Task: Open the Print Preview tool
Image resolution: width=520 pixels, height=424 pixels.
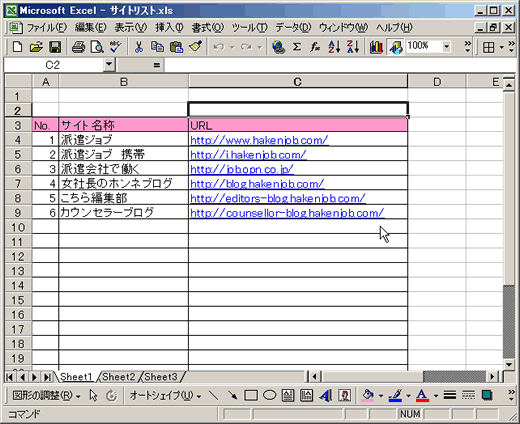Action: click(x=97, y=47)
